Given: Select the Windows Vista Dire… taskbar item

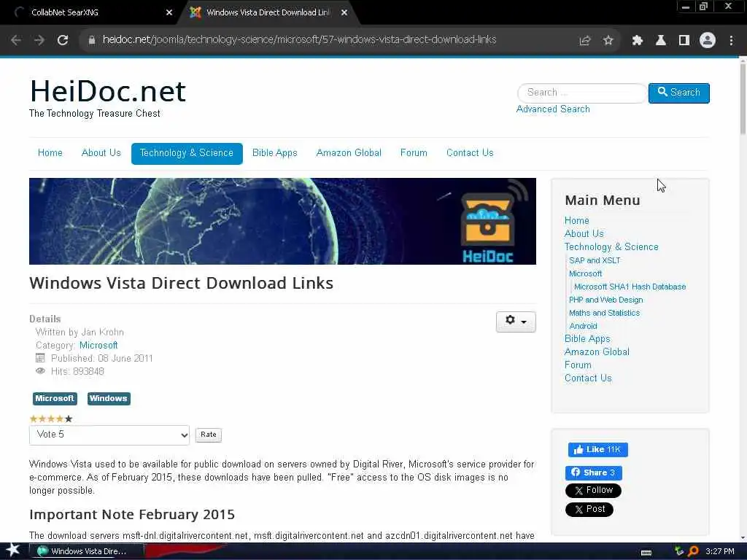Looking at the screenshot, I should [87, 551].
